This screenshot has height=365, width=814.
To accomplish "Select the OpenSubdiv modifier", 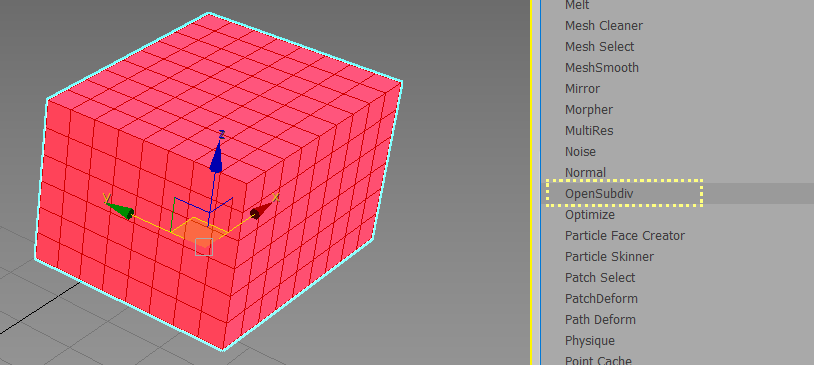I will [x=677, y=194].
